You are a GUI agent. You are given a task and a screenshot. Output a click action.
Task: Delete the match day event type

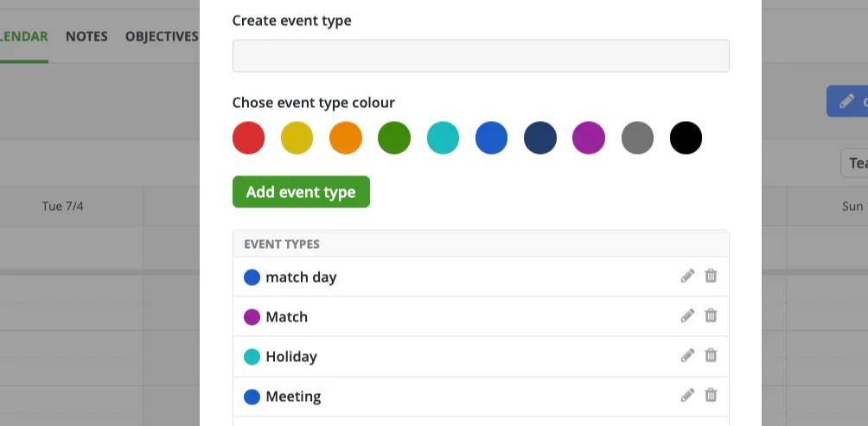(x=711, y=276)
